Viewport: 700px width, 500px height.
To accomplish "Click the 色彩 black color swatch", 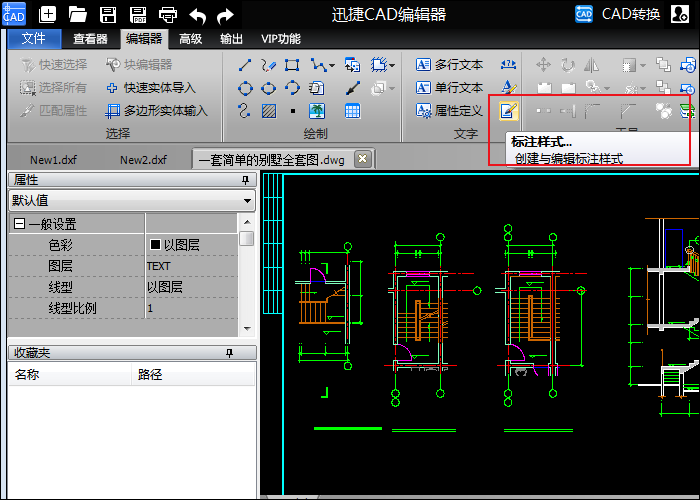I will tap(155, 244).
